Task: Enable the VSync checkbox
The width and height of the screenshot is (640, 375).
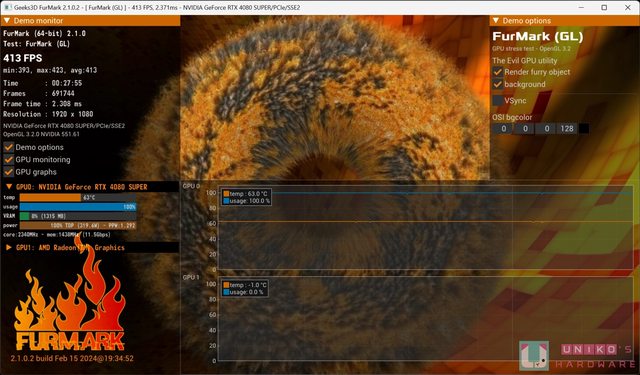Action: click(x=498, y=100)
